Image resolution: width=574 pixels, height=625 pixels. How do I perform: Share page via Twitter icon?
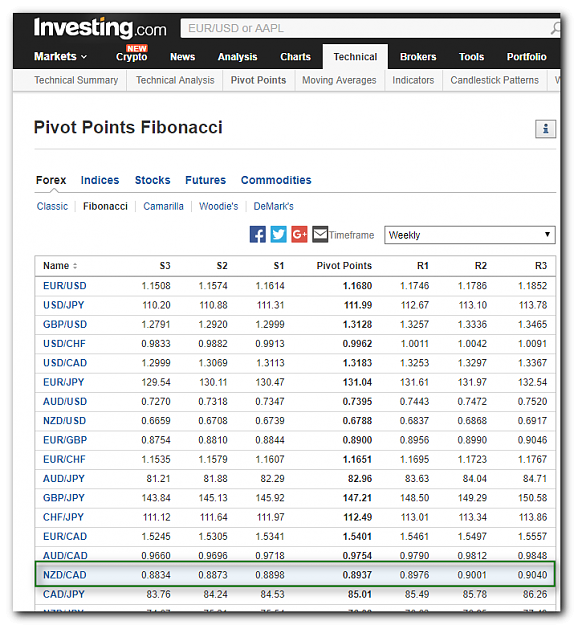278,234
